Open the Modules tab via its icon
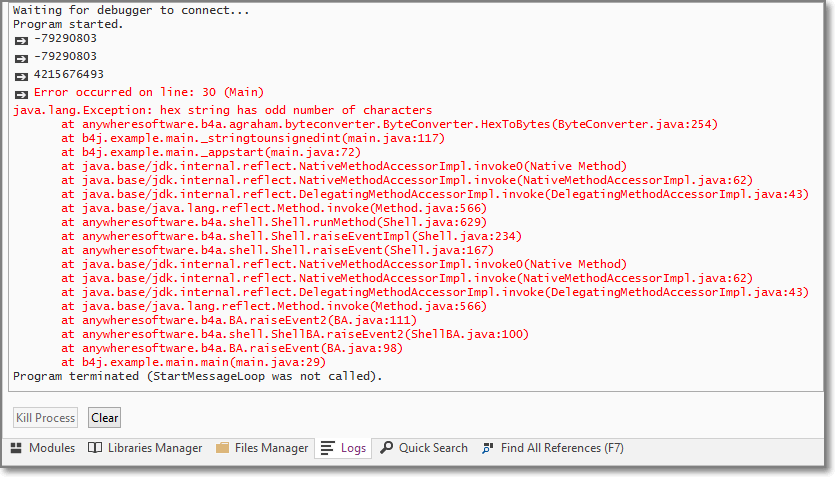This screenshot has height=477, width=835. tap(18, 448)
